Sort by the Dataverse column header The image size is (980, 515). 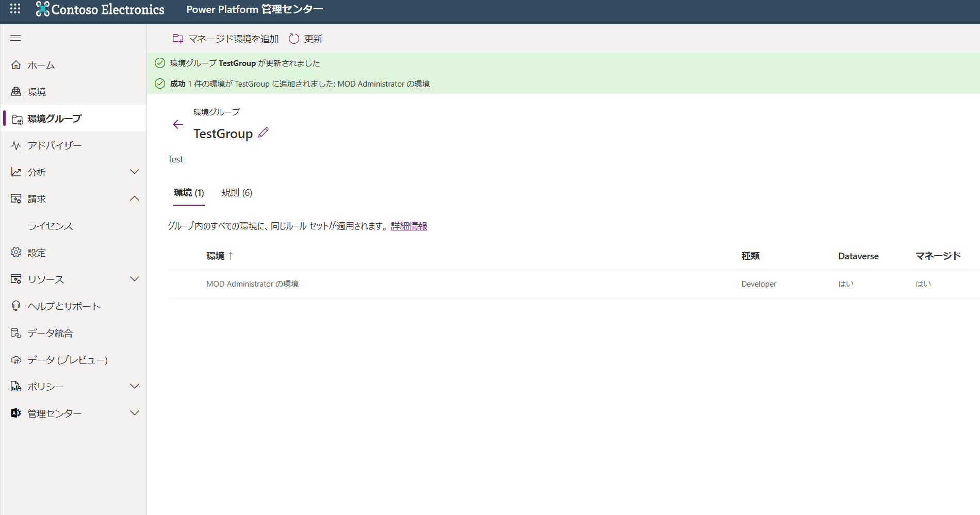pos(858,256)
